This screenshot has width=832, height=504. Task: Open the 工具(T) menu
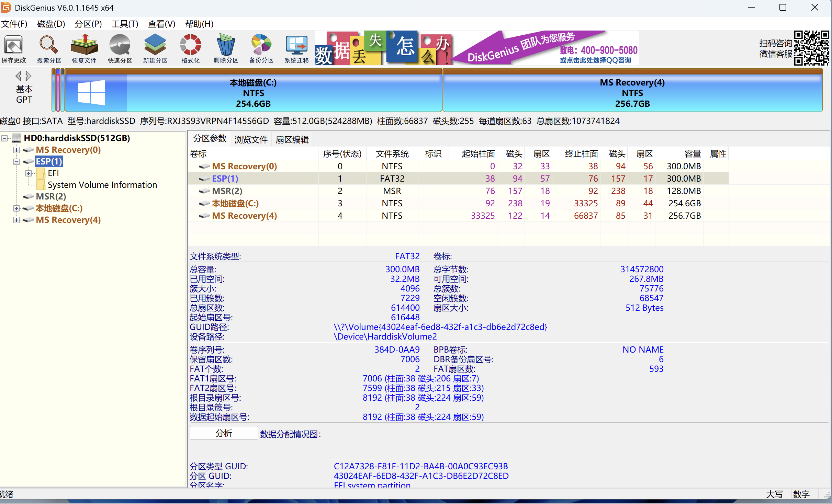click(x=125, y=24)
